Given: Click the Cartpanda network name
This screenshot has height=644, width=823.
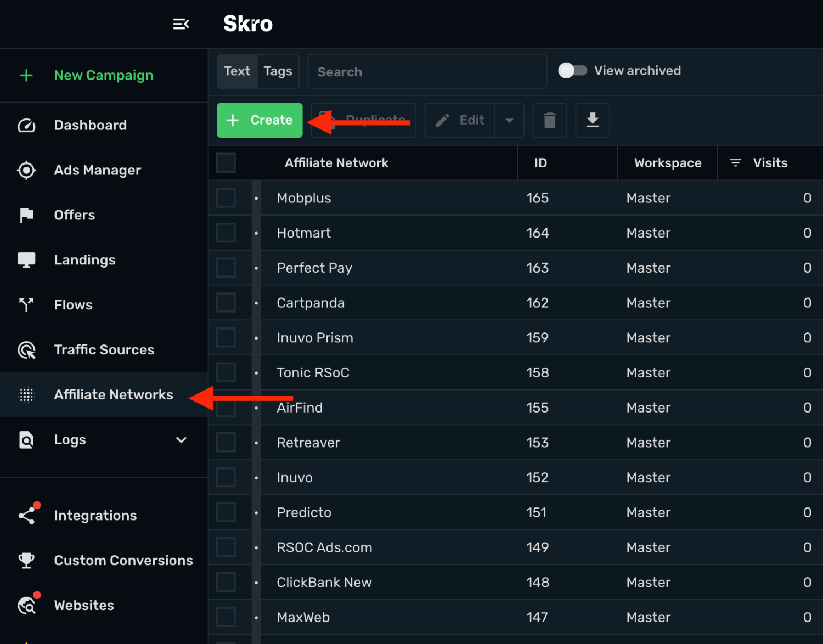Looking at the screenshot, I should pyautogui.click(x=311, y=303).
